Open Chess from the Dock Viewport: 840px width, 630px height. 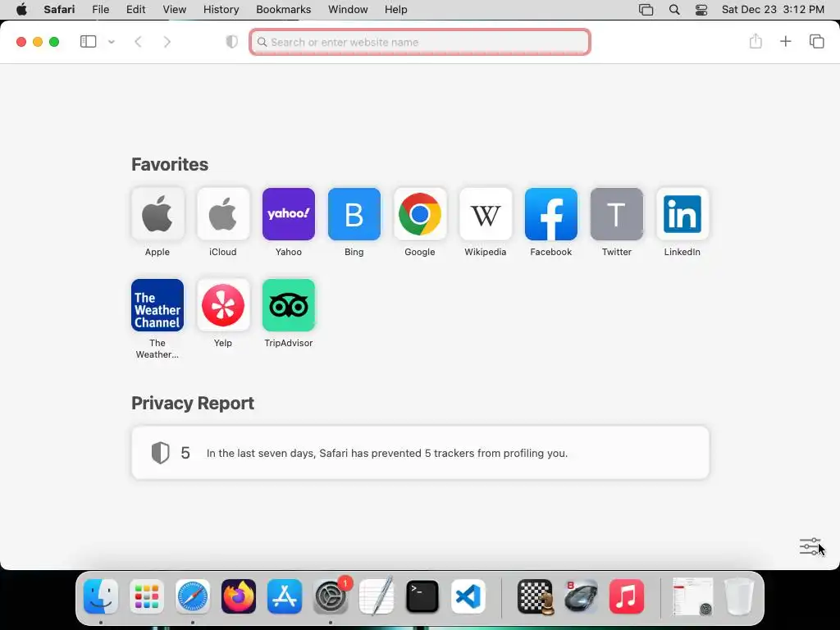point(535,596)
